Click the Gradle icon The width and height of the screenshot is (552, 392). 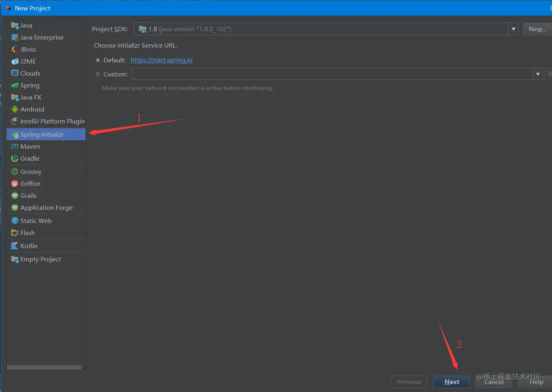(15, 159)
